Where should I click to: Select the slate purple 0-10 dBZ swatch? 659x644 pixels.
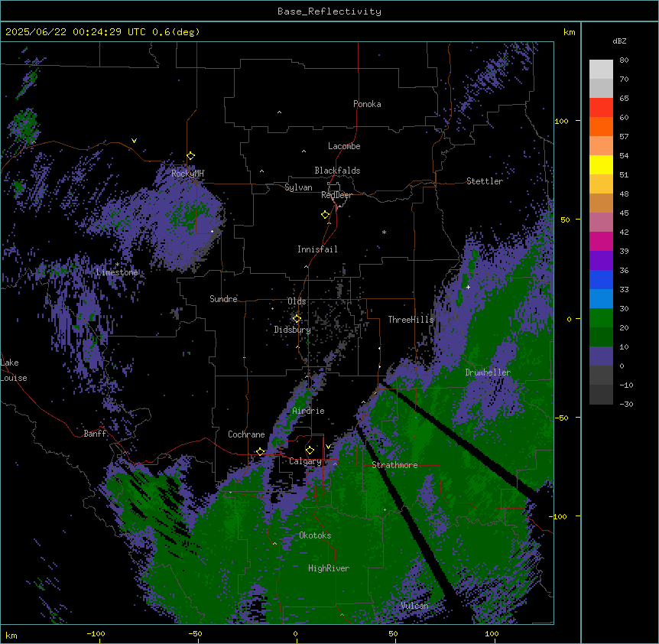pos(601,356)
